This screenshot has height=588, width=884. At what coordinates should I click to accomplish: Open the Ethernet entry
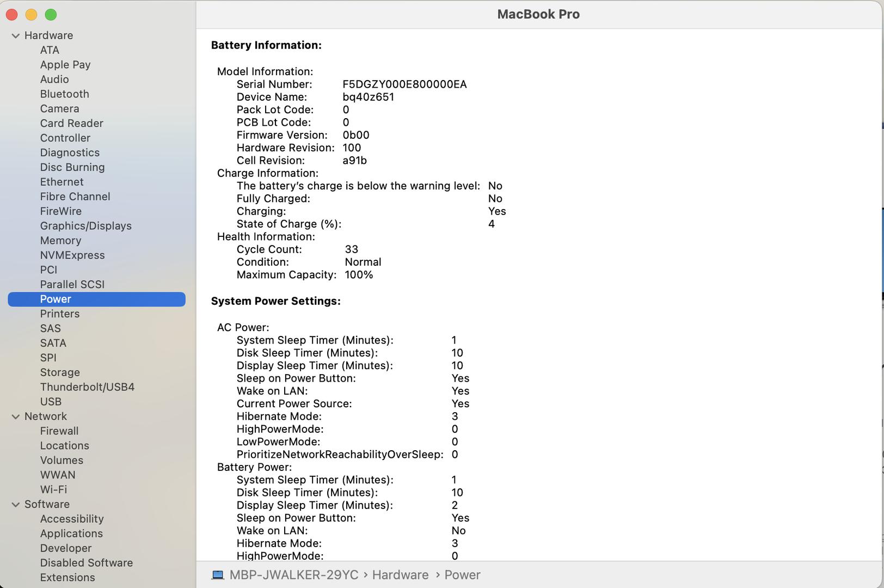coord(62,182)
